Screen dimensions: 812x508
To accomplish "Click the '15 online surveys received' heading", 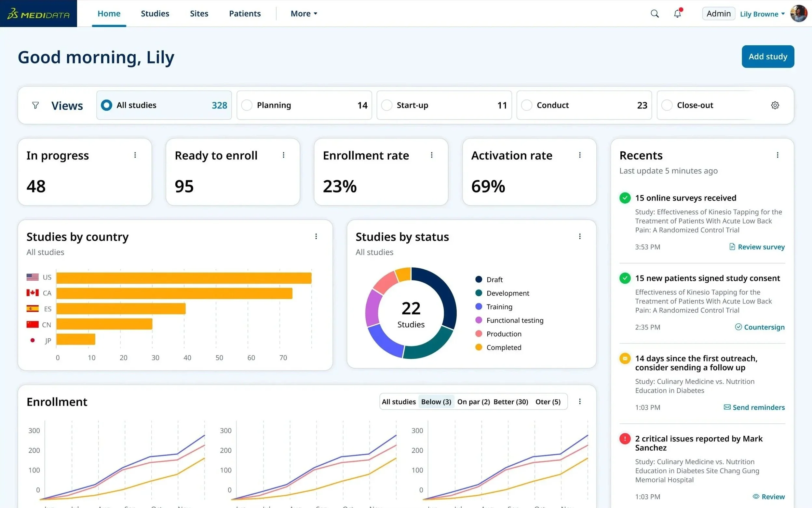I will pyautogui.click(x=685, y=198).
